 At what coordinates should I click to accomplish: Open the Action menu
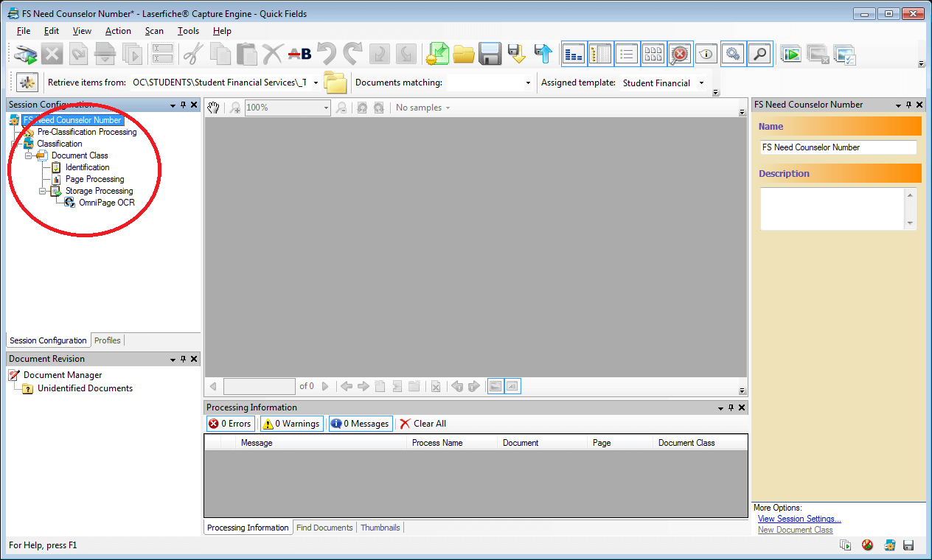point(118,31)
